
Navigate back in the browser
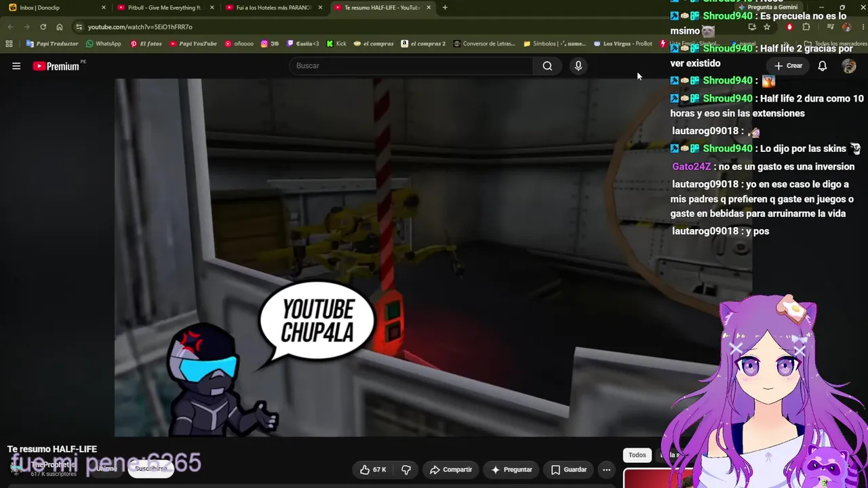click(10, 27)
